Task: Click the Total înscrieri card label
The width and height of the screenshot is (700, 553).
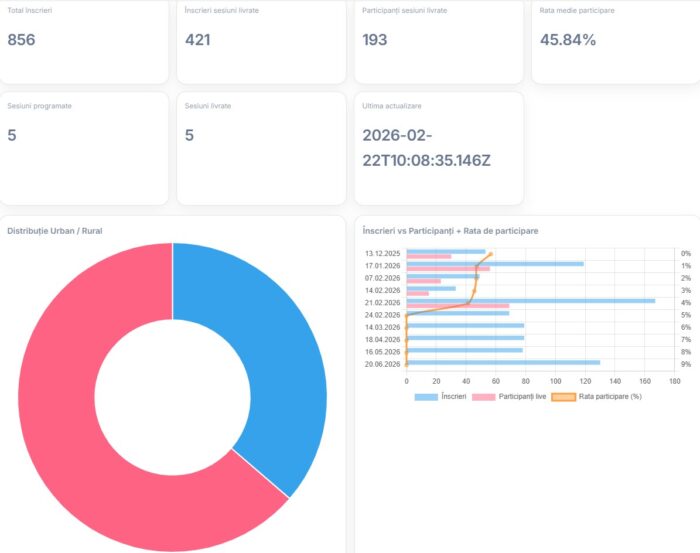Action: [x=29, y=10]
